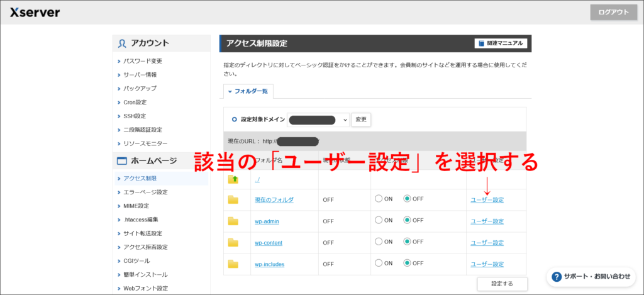
Task: Click the 変更 button
Action: pyautogui.click(x=361, y=120)
